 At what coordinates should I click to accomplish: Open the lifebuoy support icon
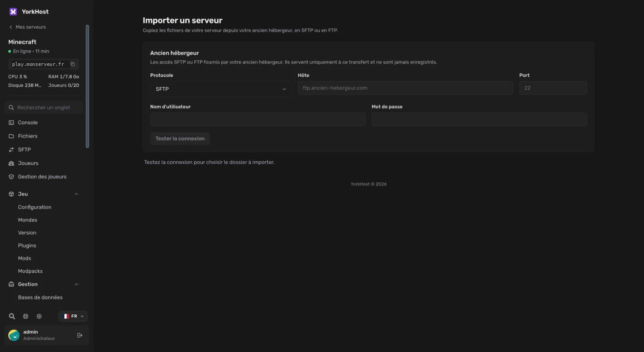26,316
